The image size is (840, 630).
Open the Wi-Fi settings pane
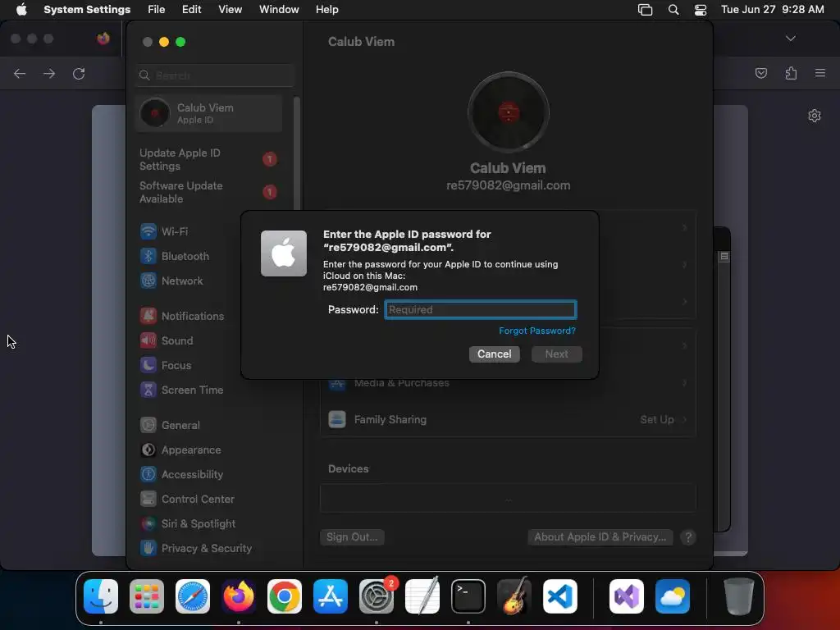tap(163, 231)
